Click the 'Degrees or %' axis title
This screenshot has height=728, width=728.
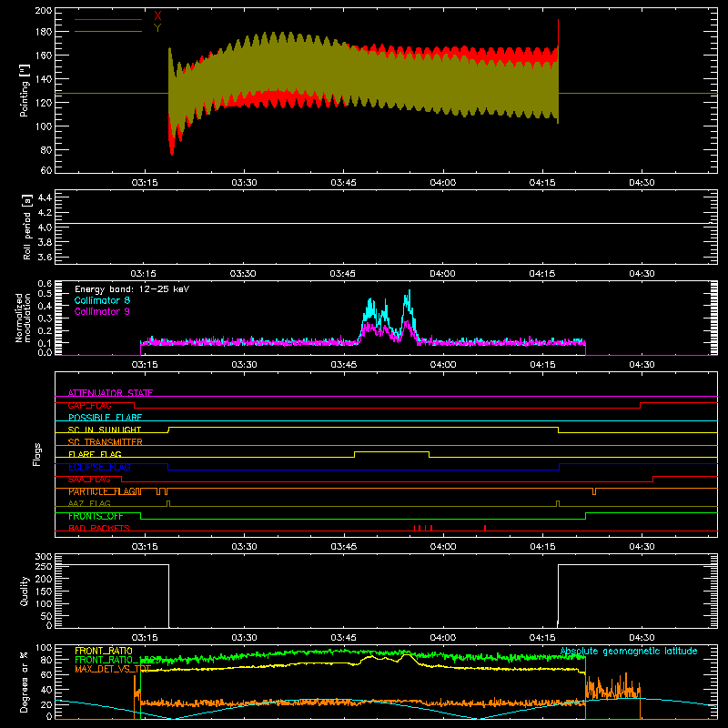[x=25, y=682]
